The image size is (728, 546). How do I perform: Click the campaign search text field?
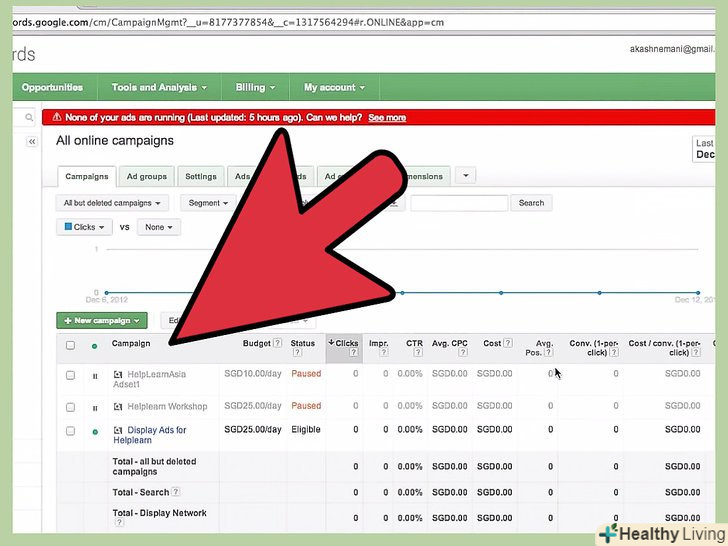(x=459, y=203)
